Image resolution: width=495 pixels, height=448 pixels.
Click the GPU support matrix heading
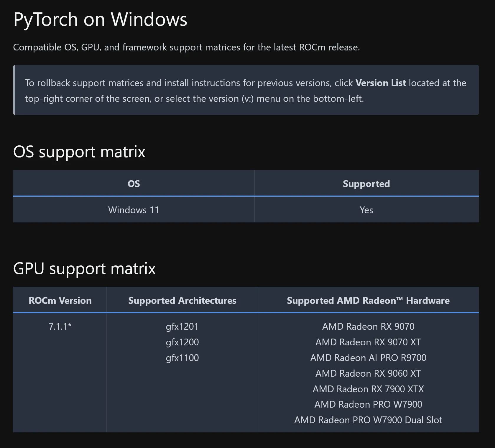click(84, 268)
